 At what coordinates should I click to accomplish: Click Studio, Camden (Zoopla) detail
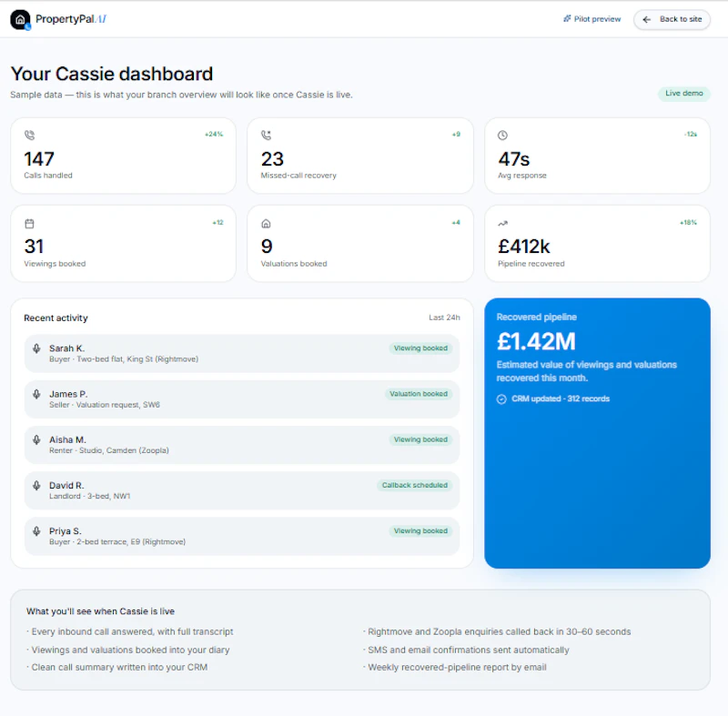click(x=124, y=450)
